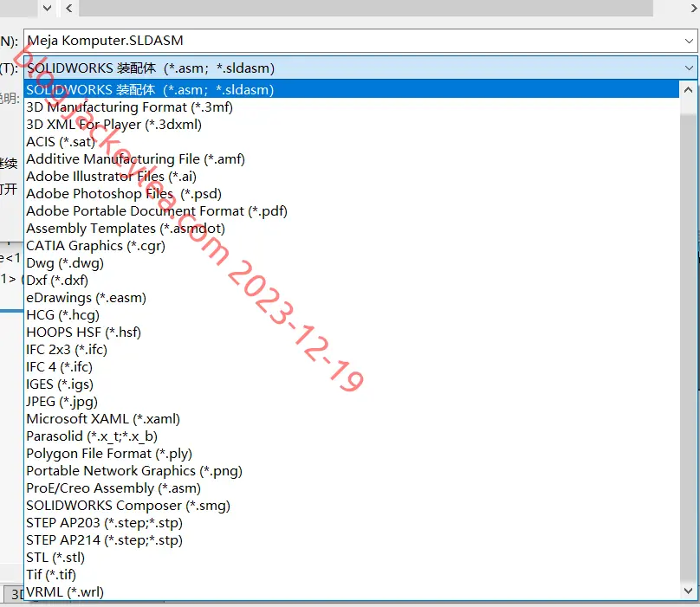Select eDrawings (*.easm)

pyautogui.click(x=352, y=298)
